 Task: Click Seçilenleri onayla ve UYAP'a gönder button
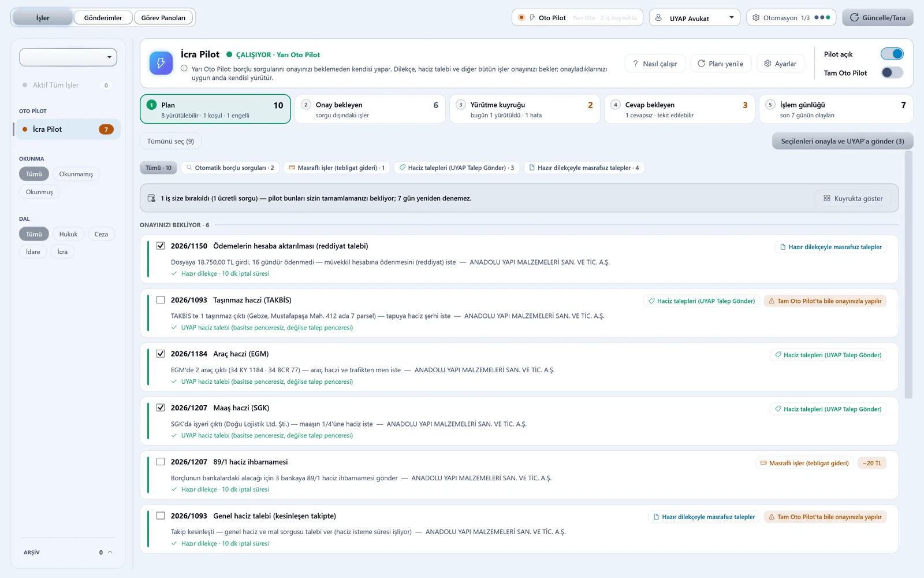pos(843,141)
